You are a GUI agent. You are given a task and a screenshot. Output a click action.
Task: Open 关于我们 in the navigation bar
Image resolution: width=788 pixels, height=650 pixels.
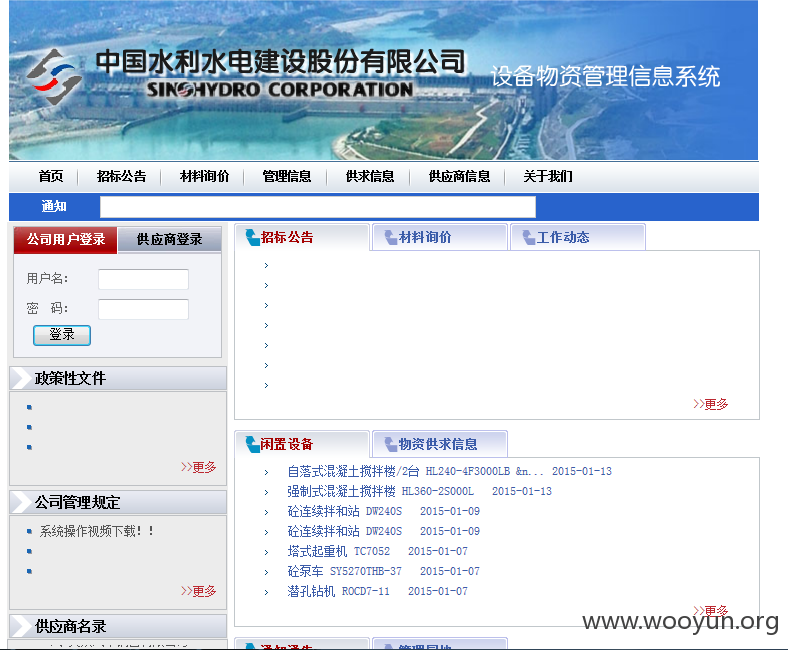click(x=548, y=176)
